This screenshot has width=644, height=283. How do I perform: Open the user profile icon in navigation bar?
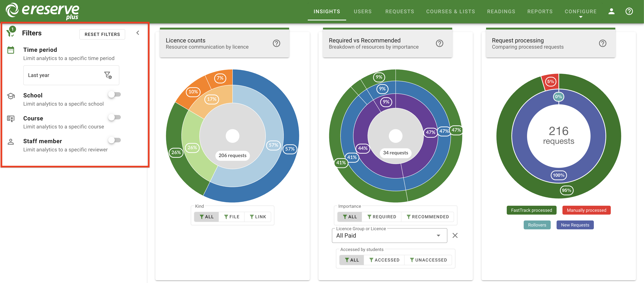611,11
